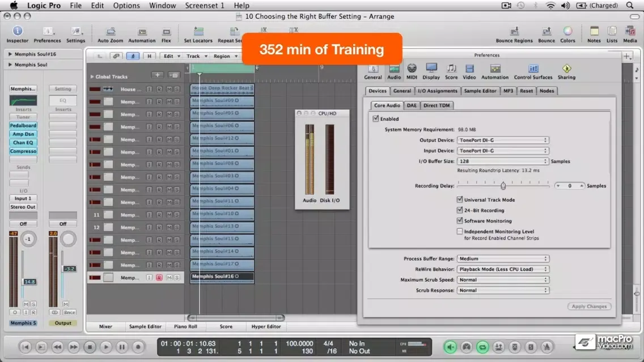The image size is (644, 362).
Task: Click the Chan EQ insert slot
Action: [23, 142]
